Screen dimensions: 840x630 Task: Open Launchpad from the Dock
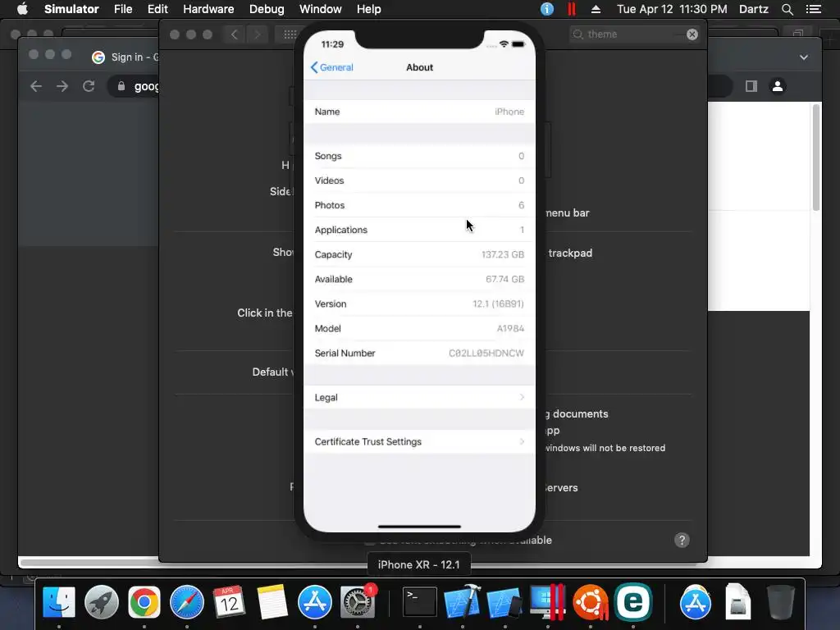101,601
